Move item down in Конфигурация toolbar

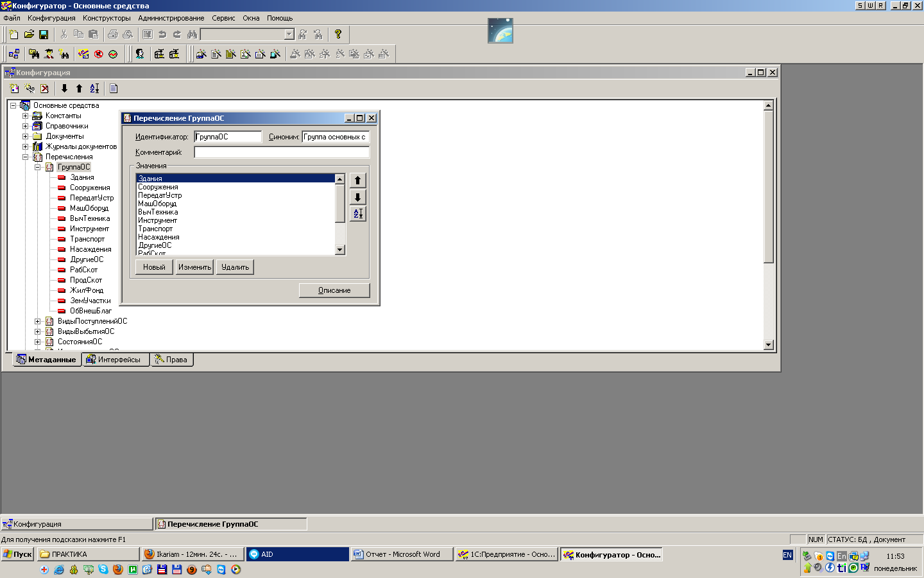[x=64, y=89]
